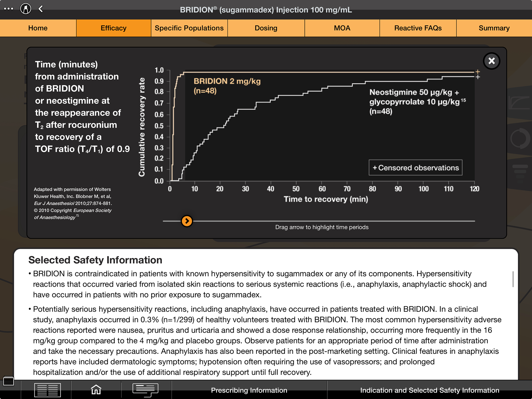Click the safety information scrollbar
Image resolution: width=532 pixels, height=399 pixels.
pos(513,279)
